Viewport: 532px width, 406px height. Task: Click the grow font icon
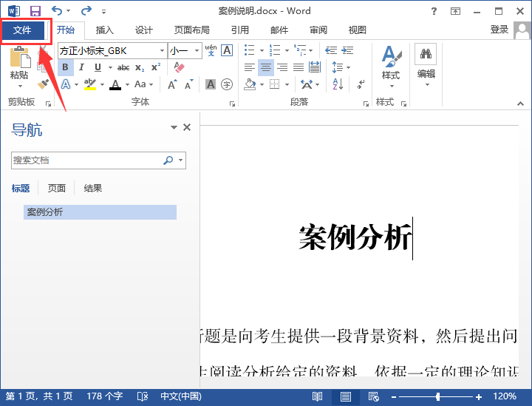(172, 84)
